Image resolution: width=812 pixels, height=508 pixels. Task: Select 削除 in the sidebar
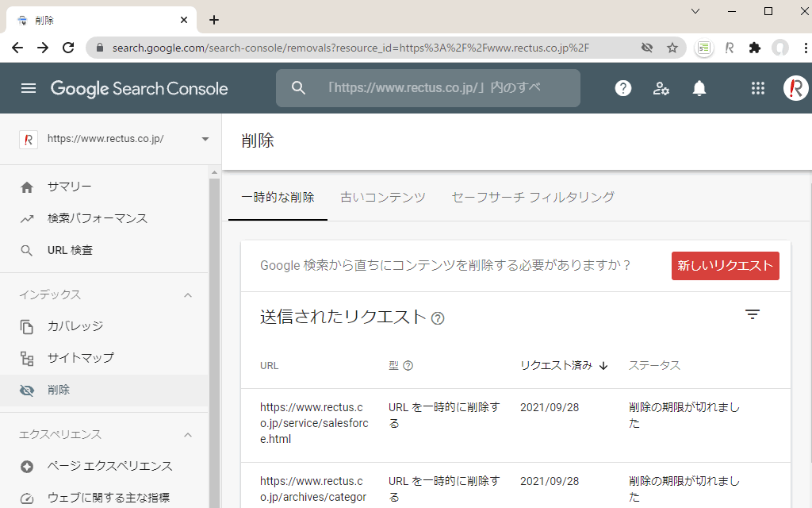click(104, 391)
